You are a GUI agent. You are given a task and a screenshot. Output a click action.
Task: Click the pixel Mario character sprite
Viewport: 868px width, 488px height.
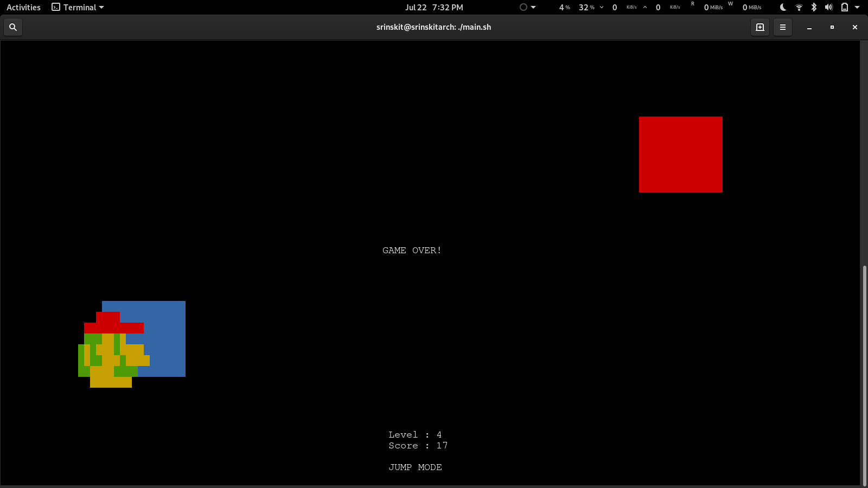pos(114,350)
